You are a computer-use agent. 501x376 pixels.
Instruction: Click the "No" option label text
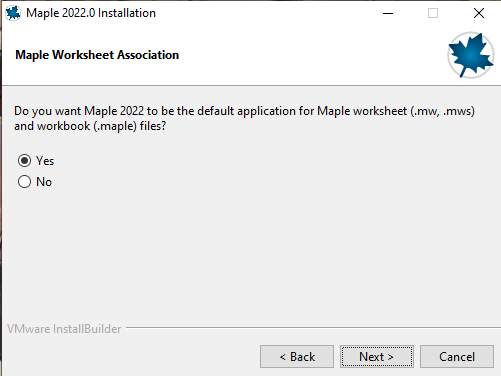[x=44, y=182]
